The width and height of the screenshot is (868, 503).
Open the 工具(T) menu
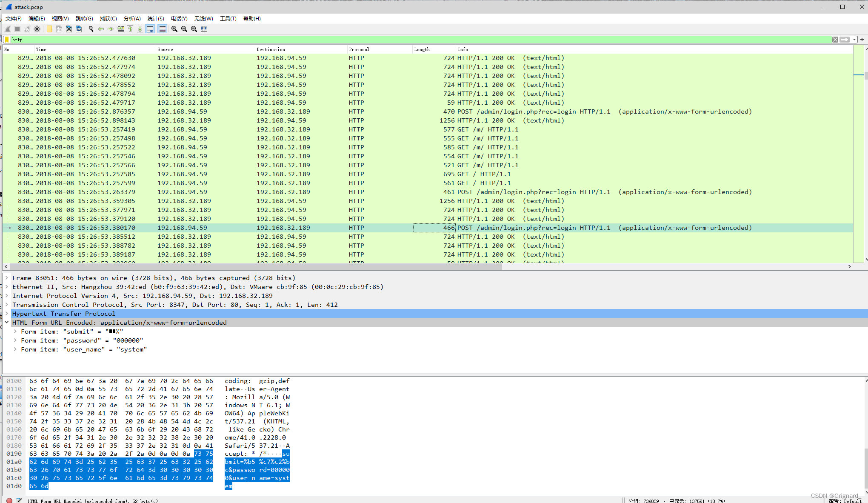click(x=228, y=19)
